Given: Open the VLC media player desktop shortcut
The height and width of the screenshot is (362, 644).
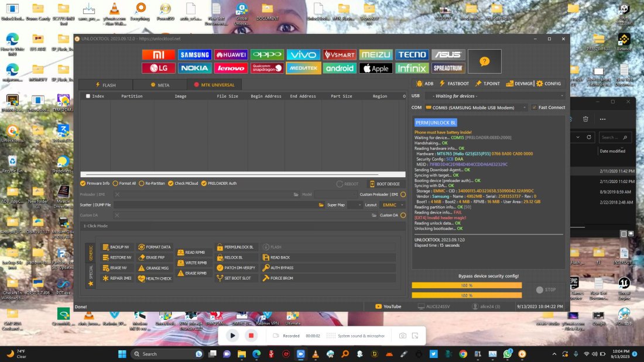Looking at the screenshot, I should click(x=114, y=12).
